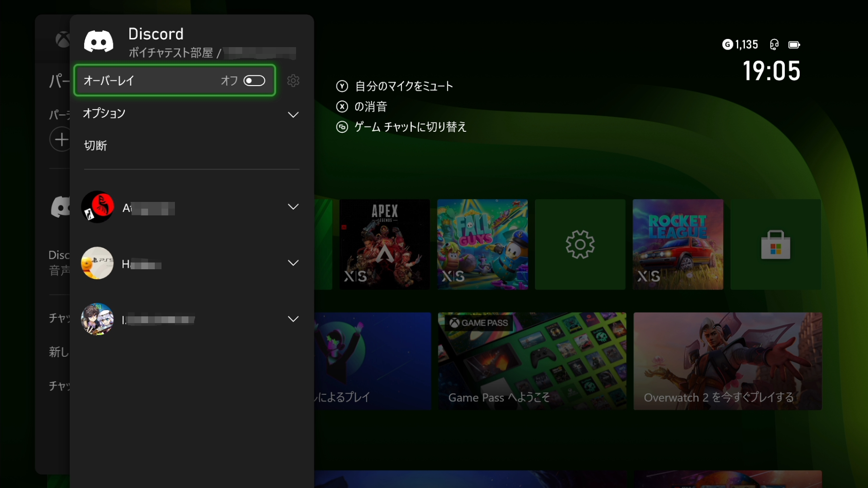Toggle the オーバーレイ switch
Image resolution: width=868 pixels, height=488 pixels.
254,80
